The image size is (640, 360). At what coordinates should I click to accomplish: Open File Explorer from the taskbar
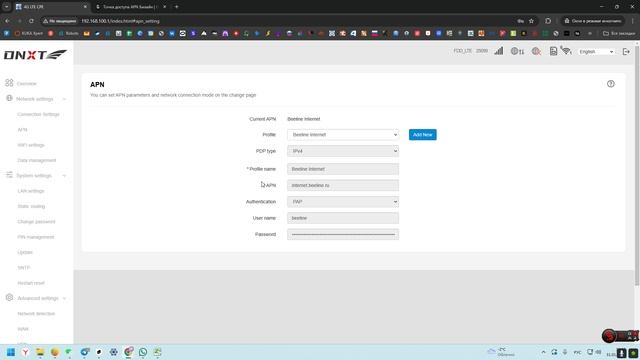pyautogui.click(x=40, y=352)
